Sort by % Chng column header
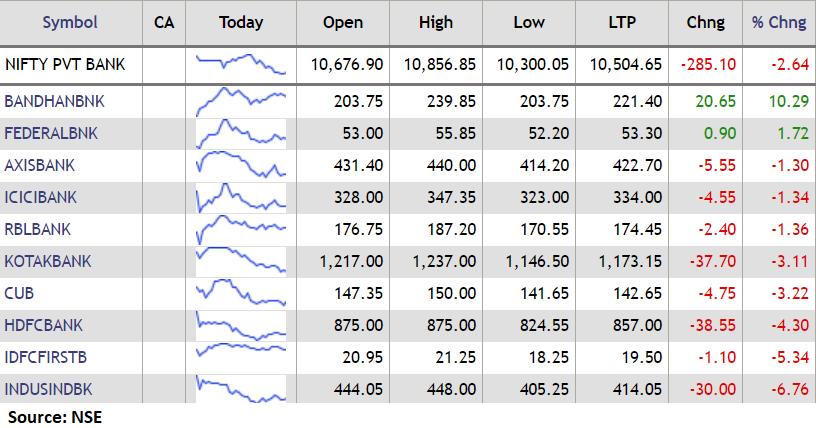Viewport: 816px width, 428px height. tap(779, 22)
